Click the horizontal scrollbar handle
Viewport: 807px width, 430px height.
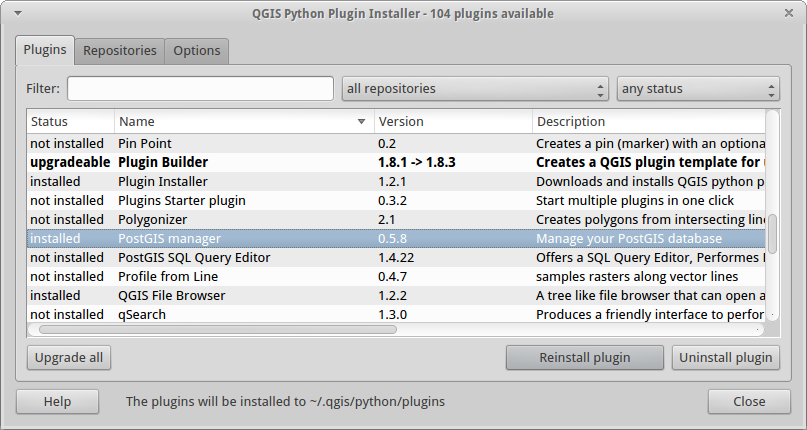pyautogui.click(x=218, y=330)
